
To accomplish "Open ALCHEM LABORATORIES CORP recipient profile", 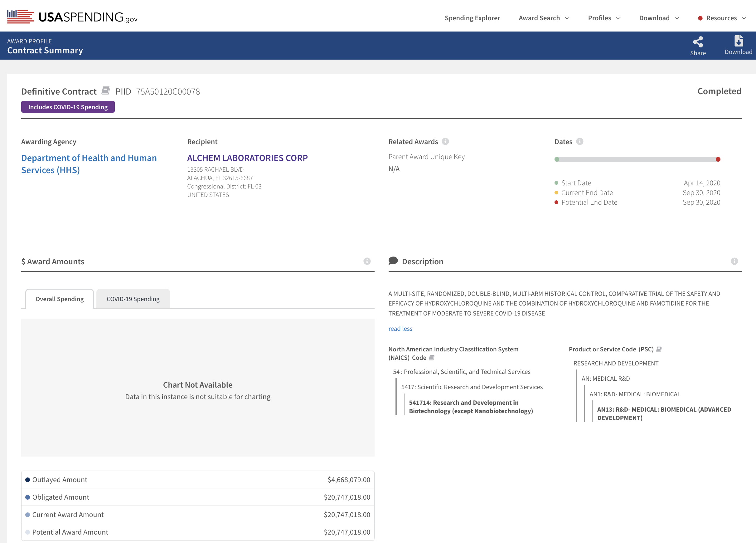I will click(247, 158).
